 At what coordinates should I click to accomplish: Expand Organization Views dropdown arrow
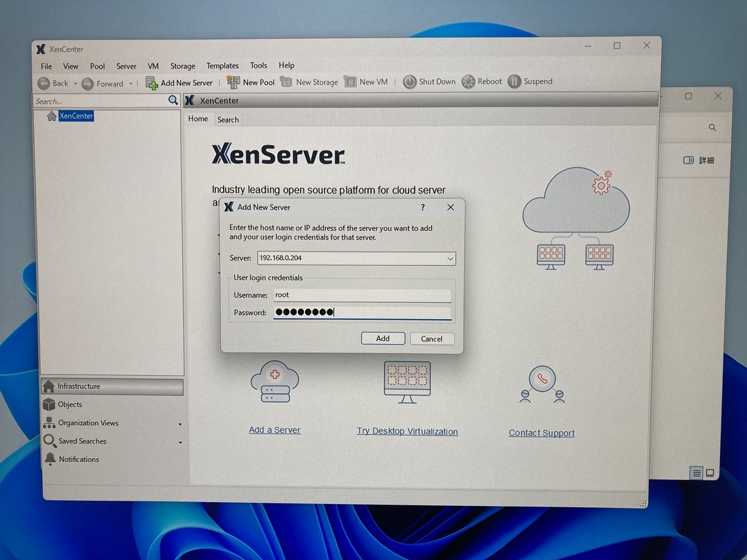[x=180, y=424]
